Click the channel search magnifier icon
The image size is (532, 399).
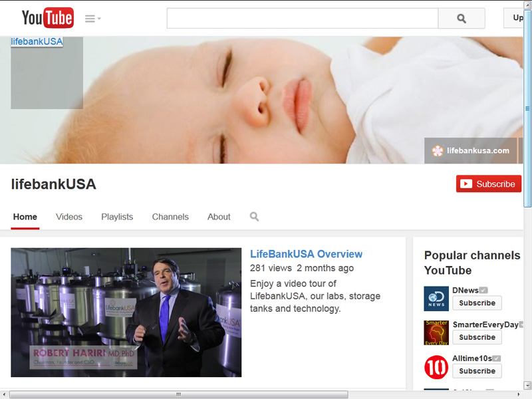point(254,217)
